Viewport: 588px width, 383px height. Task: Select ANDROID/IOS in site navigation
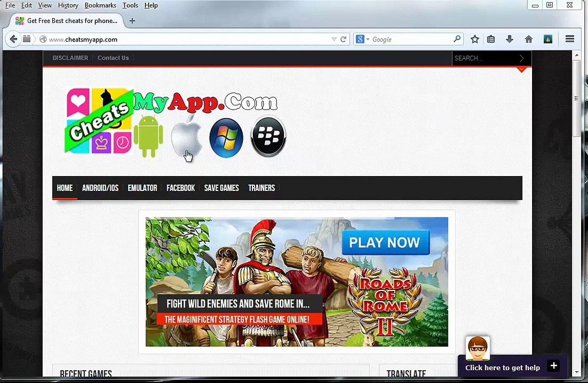coord(100,188)
